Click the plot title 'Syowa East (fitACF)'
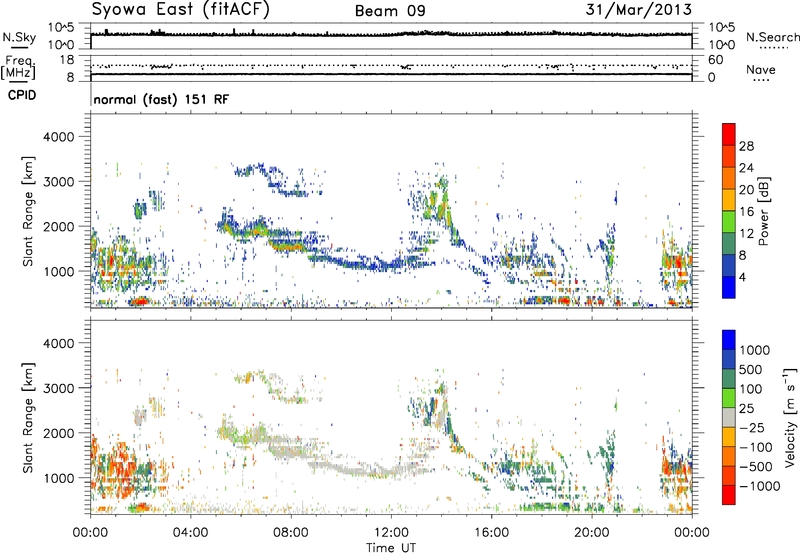This screenshot has width=800, height=554. tap(180, 9)
